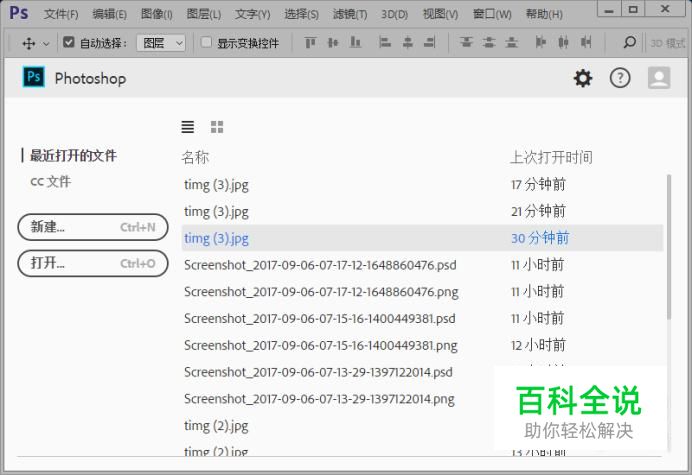Click the align bottom edges icon
This screenshot has height=475, width=692.
click(x=355, y=42)
